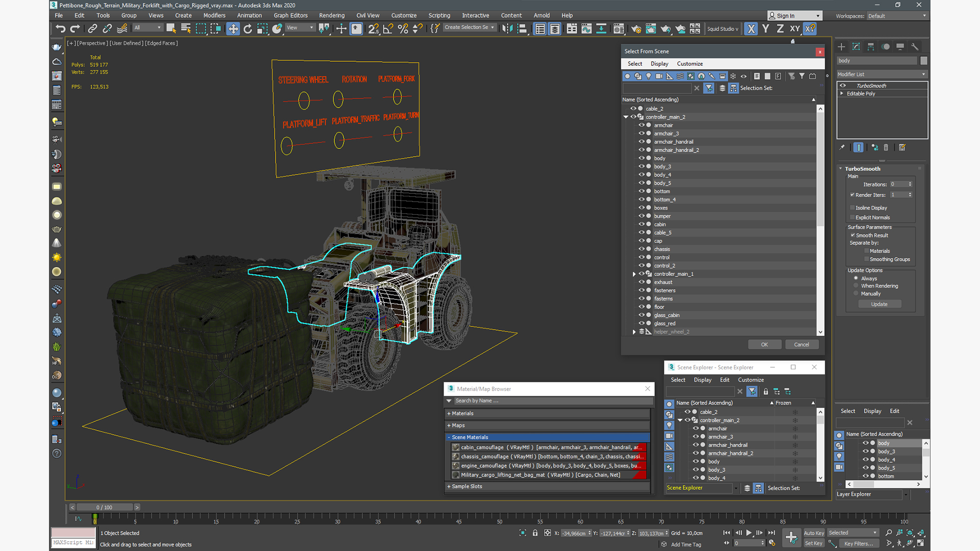The height and width of the screenshot is (551, 980).
Task: Enable Separate by Smoothing Groups checkbox
Action: pos(867,259)
